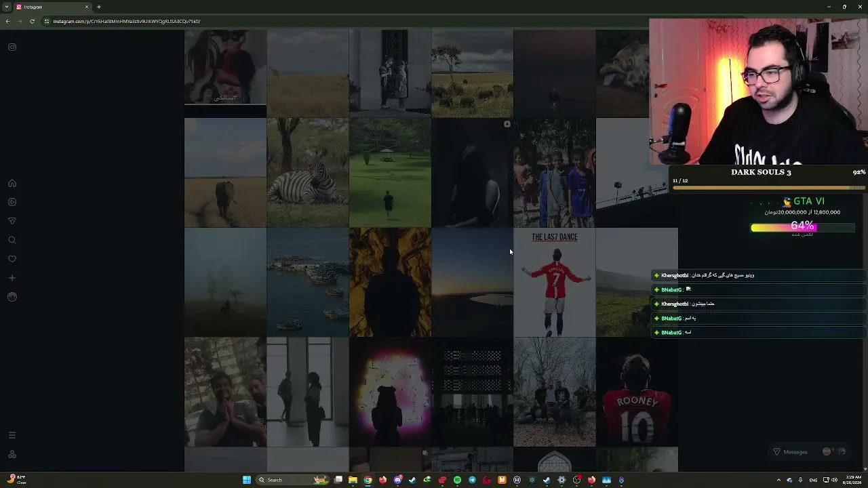868x488 pixels.
Task: Open the microphone tray icon
Action: pos(800,480)
